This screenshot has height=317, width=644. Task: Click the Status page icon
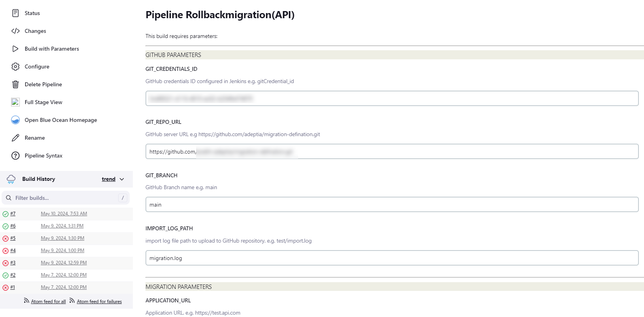pyautogui.click(x=15, y=13)
